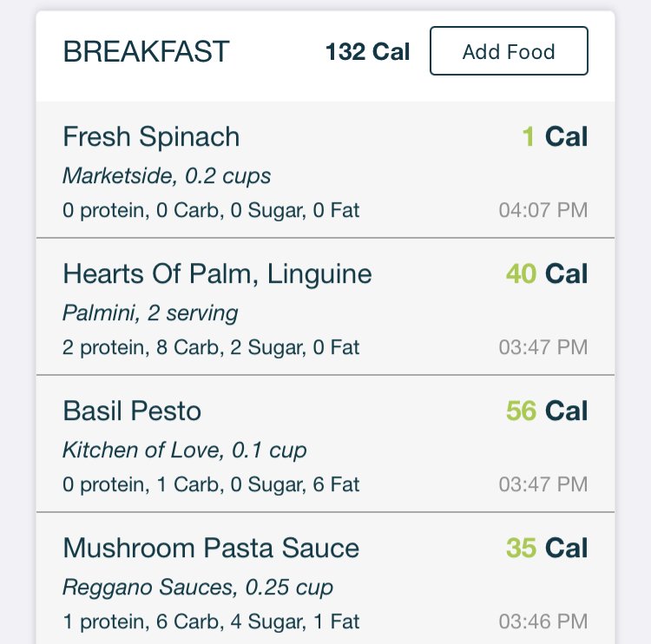Click Palmini, 2 serving text
651x644 pixels.
pos(150,313)
